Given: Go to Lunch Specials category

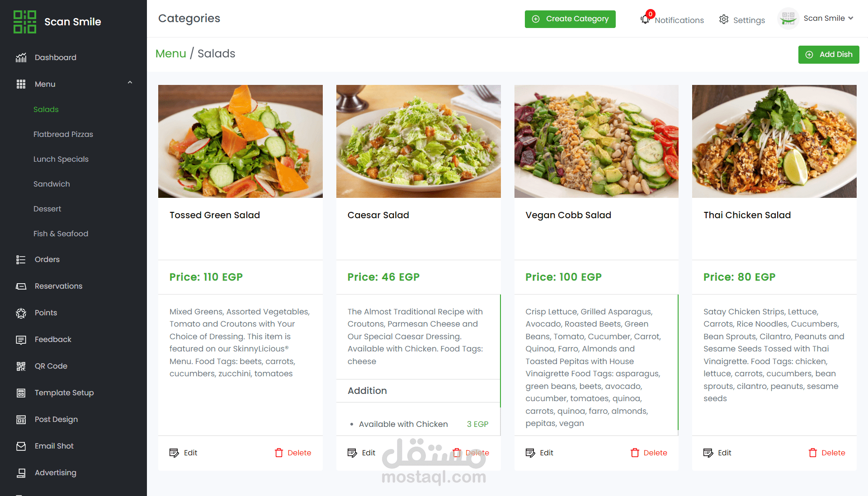Looking at the screenshot, I should pos(61,159).
